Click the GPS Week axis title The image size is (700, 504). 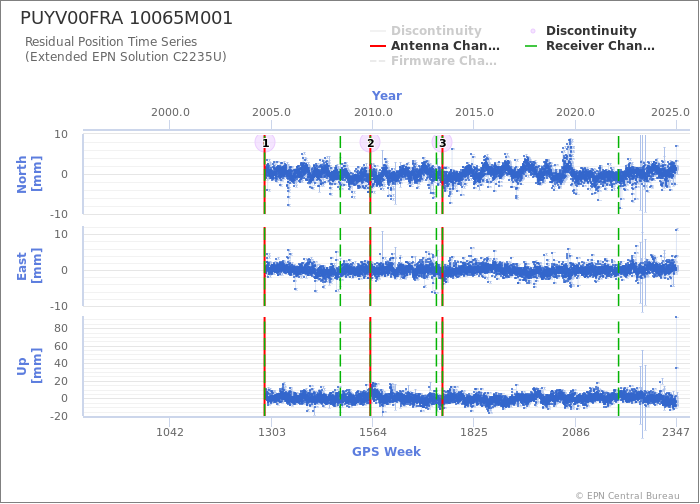tap(387, 452)
